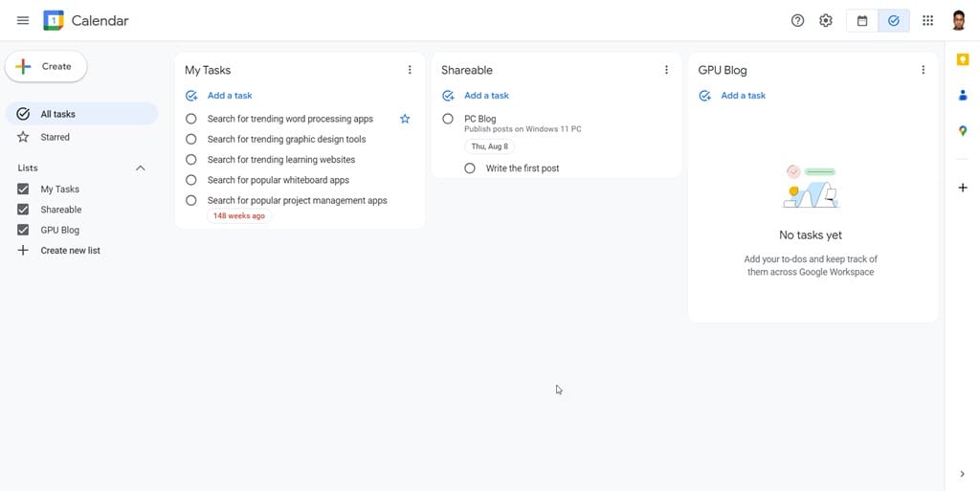Open Contacts side panel icon
The image size is (980, 491).
(963, 95)
